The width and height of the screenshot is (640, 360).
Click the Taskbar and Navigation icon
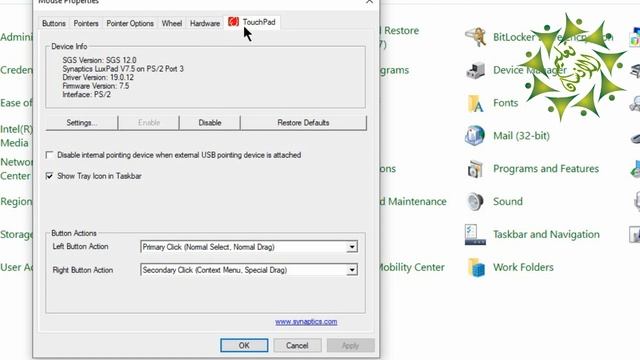click(x=475, y=234)
